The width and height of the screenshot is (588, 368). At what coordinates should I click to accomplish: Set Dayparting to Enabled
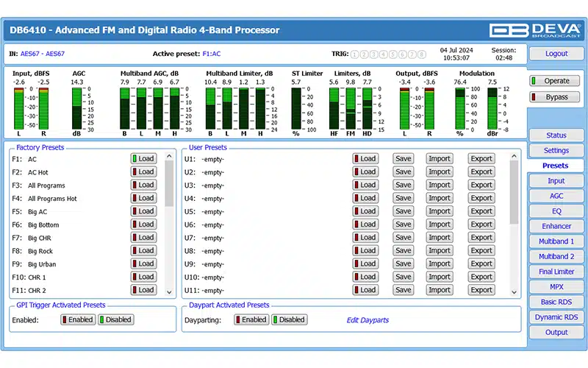[251, 319]
